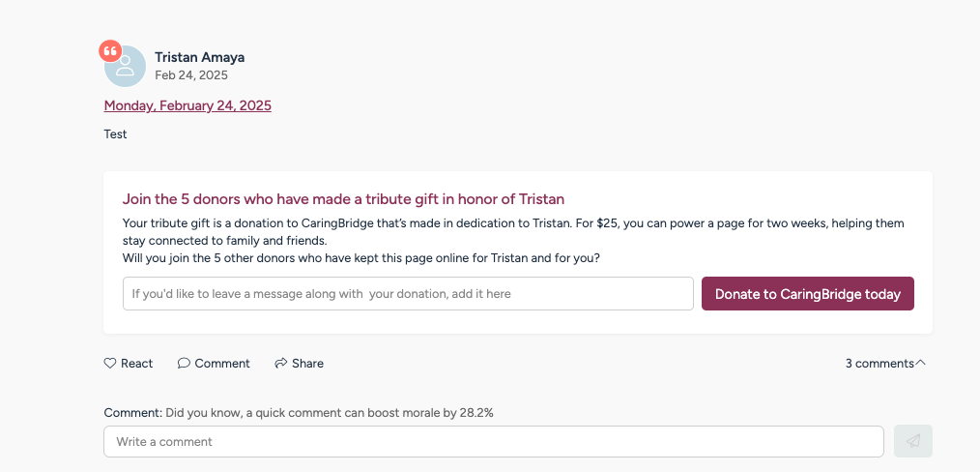Open Tristan Amaya's profile avatar
This screenshot has height=472, width=980.
coord(127,67)
